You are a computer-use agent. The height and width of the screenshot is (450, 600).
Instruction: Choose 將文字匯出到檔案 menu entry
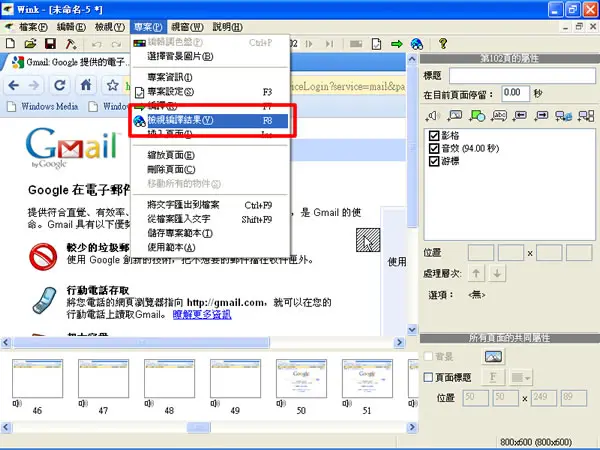pyautogui.click(x=210, y=205)
